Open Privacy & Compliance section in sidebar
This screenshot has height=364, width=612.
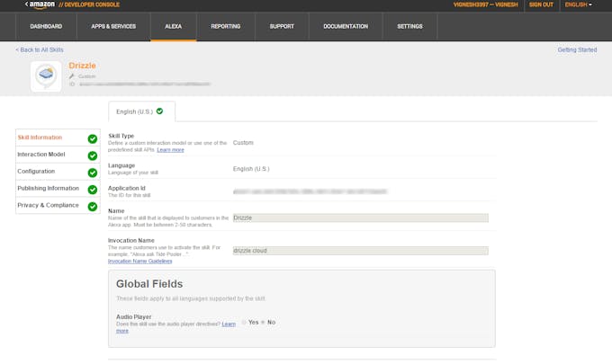click(x=58, y=205)
